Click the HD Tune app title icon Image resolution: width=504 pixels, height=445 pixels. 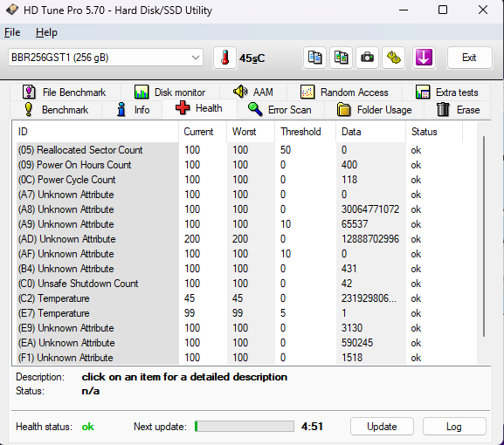coord(12,10)
